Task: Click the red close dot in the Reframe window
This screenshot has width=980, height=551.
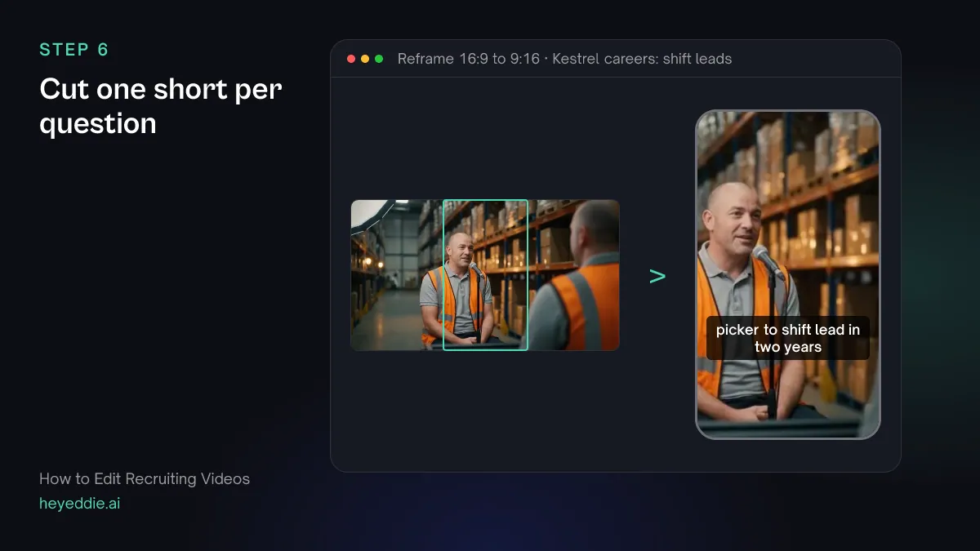Action: tap(351, 59)
